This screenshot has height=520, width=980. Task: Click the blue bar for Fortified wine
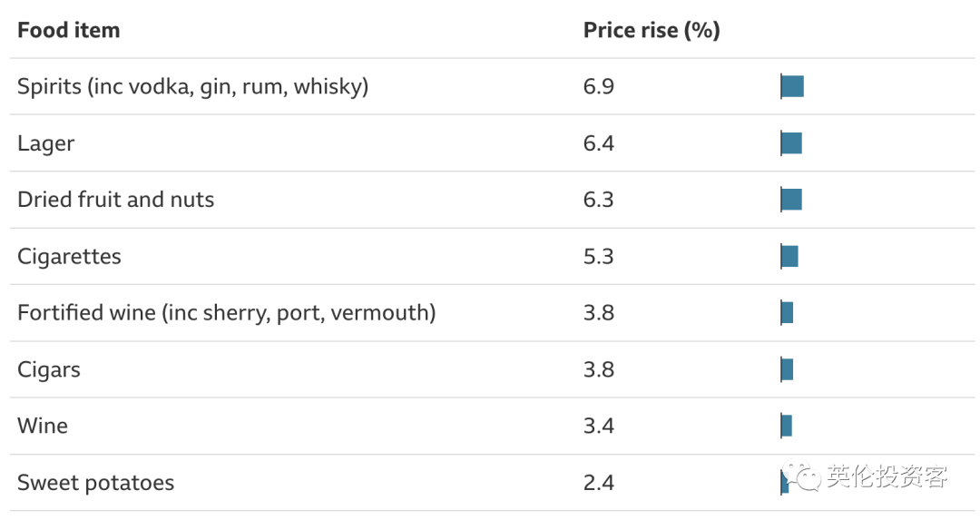tap(787, 313)
